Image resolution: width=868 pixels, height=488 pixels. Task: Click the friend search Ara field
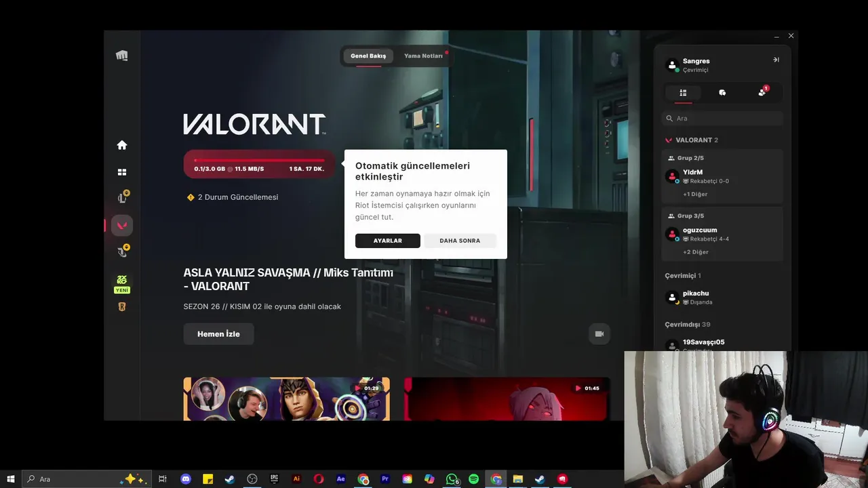pos(722,118)
